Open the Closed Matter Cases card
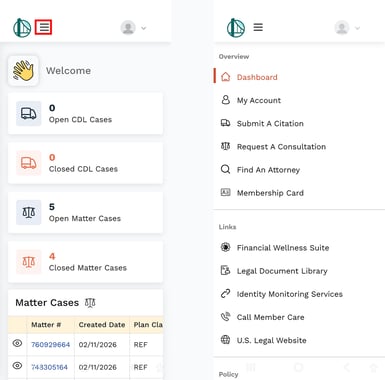 click(85, 262)
